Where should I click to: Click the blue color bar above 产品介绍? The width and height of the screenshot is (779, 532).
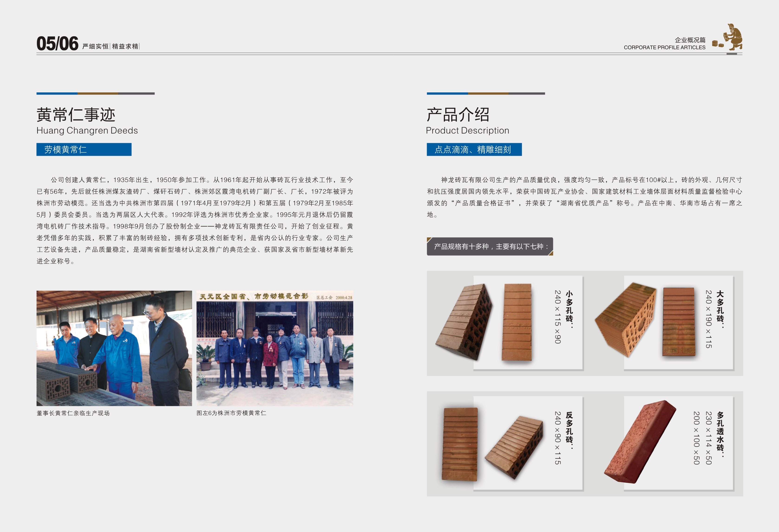coord(447,94)
